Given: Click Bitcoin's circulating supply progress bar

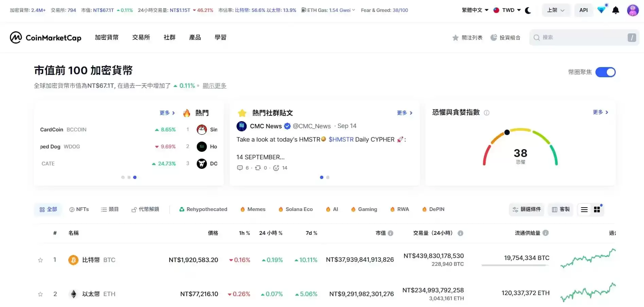Looking at the screenshot, I should click(515, 265).
